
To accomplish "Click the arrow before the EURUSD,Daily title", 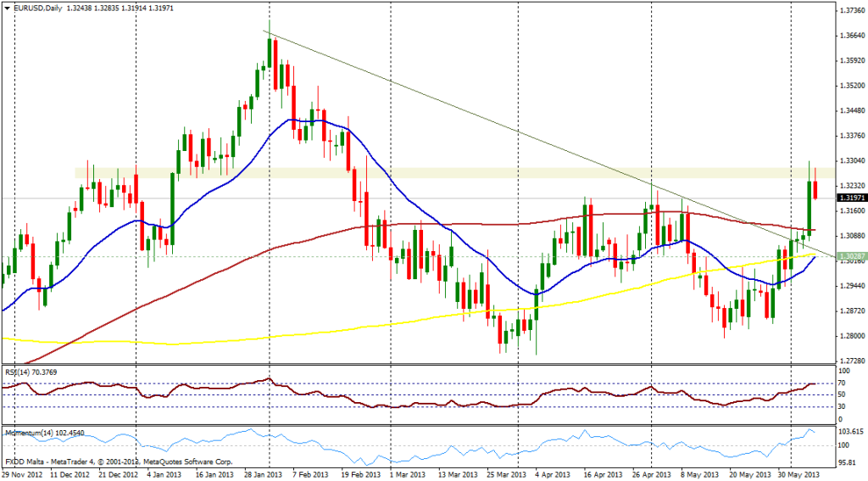I will tap(7, 7).
